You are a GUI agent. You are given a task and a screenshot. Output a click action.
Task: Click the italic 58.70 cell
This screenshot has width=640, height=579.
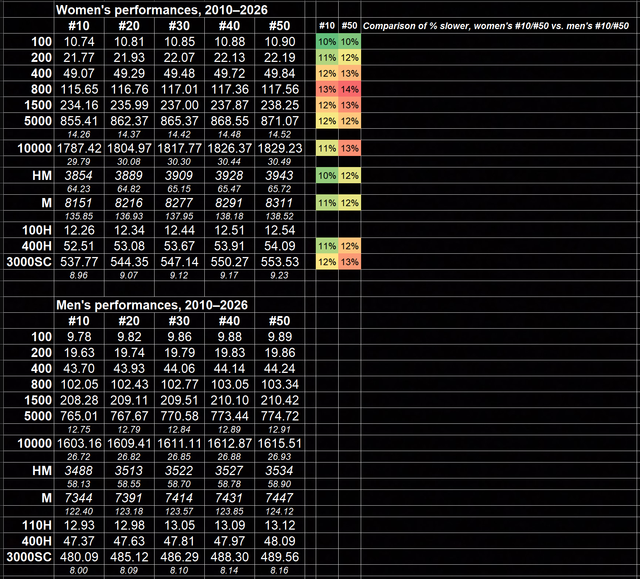point(179,484)
